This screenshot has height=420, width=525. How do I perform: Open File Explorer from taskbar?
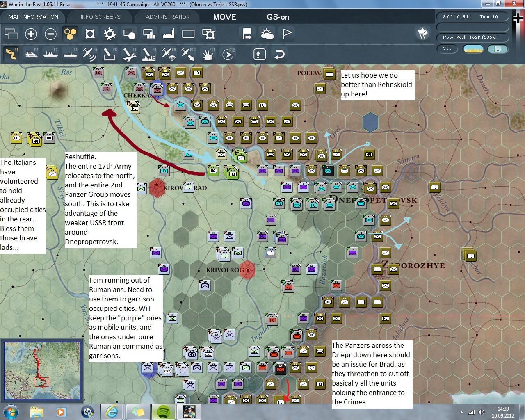pyautogui.click(x=36, y=411)
